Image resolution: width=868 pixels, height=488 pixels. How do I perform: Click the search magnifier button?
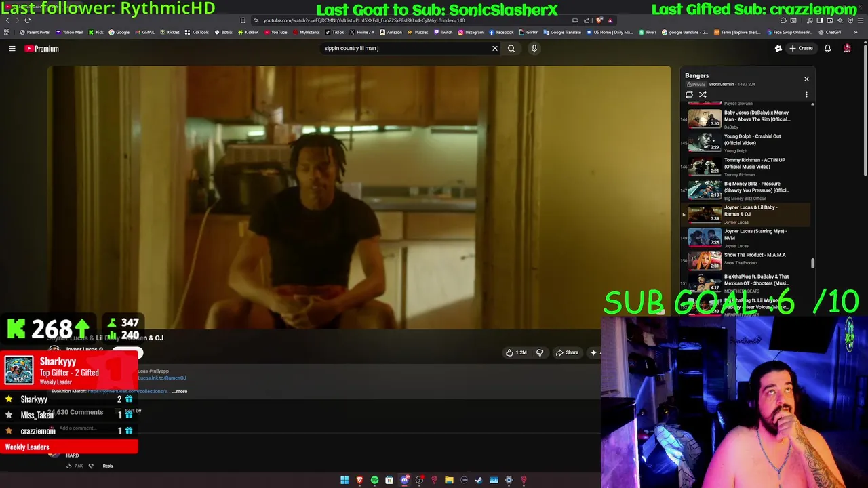point(511,48)
